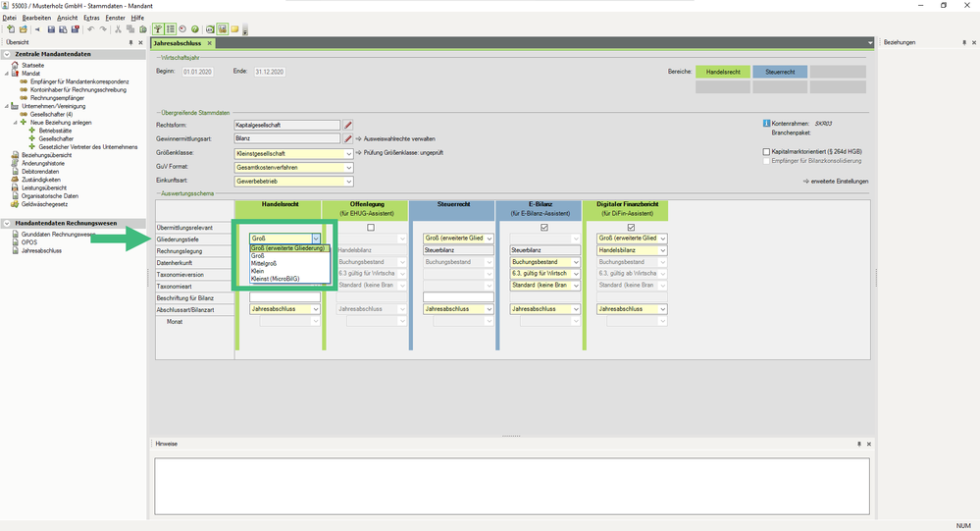Viewport: 980px width, 531px height.
Task: Click the cut (scissors) toolbar icon
Action: coord(118,29)
